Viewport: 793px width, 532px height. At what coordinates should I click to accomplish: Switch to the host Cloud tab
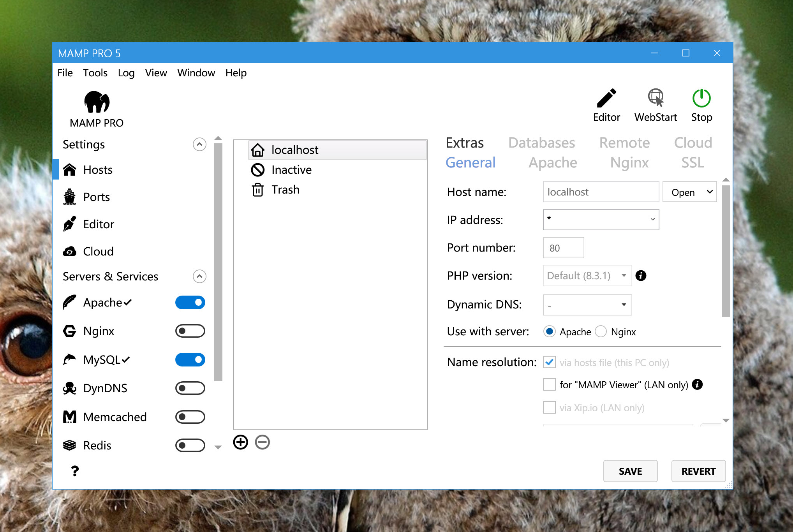693,143
